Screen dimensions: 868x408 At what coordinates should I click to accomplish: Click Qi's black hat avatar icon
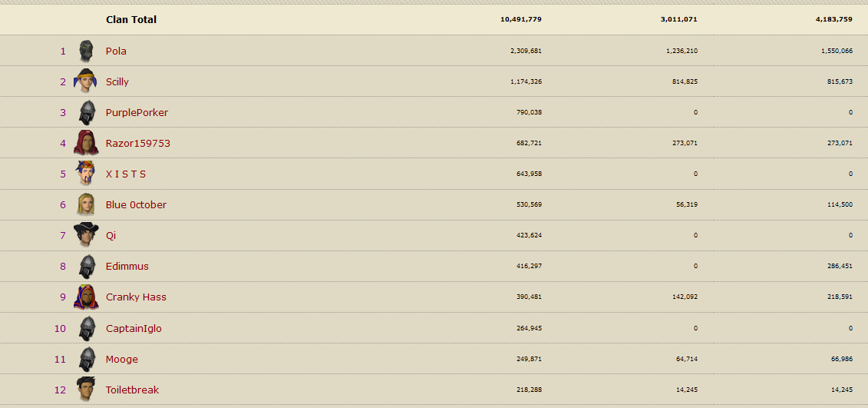click(x=86, y=234)
